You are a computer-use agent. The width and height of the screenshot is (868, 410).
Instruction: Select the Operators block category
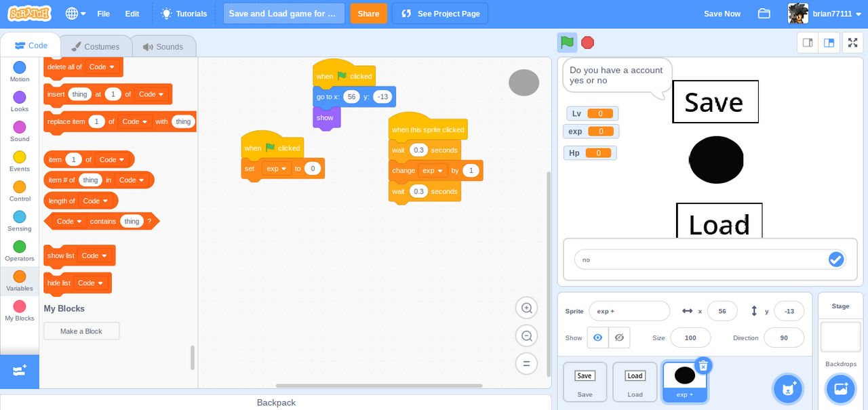20,251
